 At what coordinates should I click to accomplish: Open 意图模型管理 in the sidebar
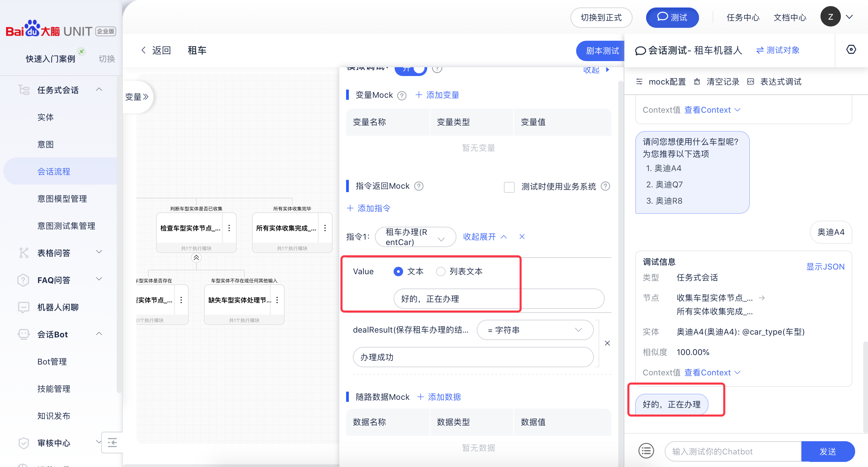[x=62, y=199]
